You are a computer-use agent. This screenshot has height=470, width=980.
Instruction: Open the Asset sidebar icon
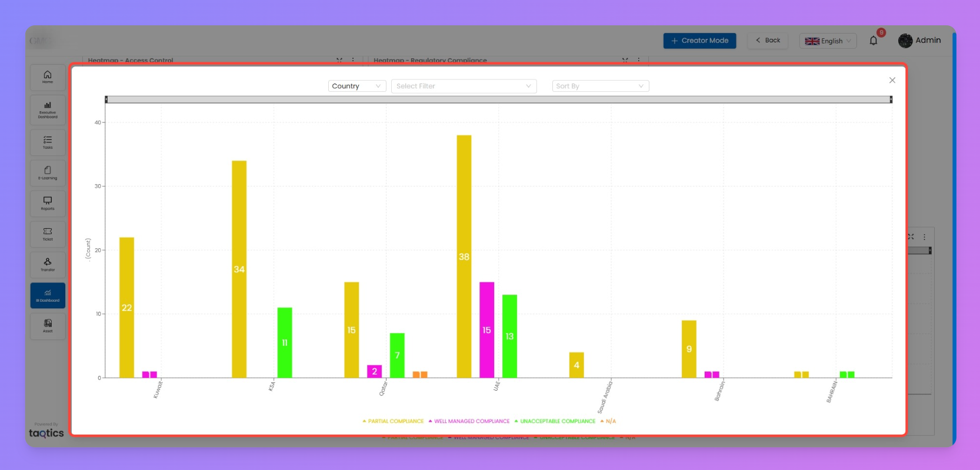(48, 326)
